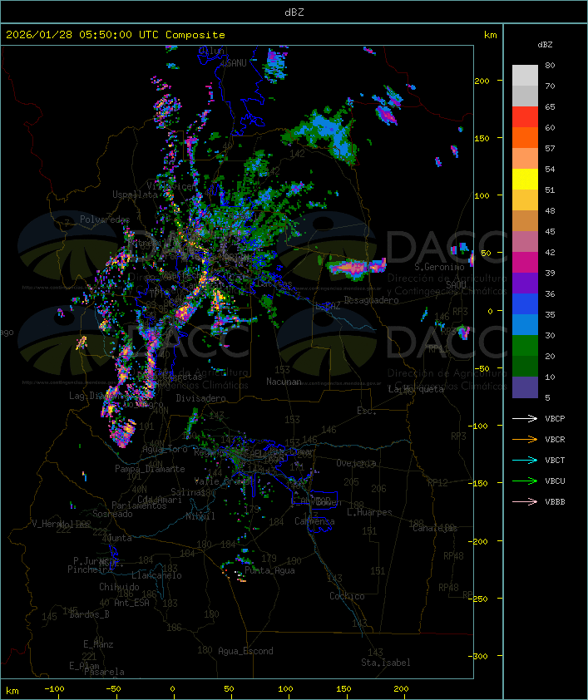The image size is (588, 700).
Task: Click the Uspallata town label on map
Action: [x=134, y=195]
